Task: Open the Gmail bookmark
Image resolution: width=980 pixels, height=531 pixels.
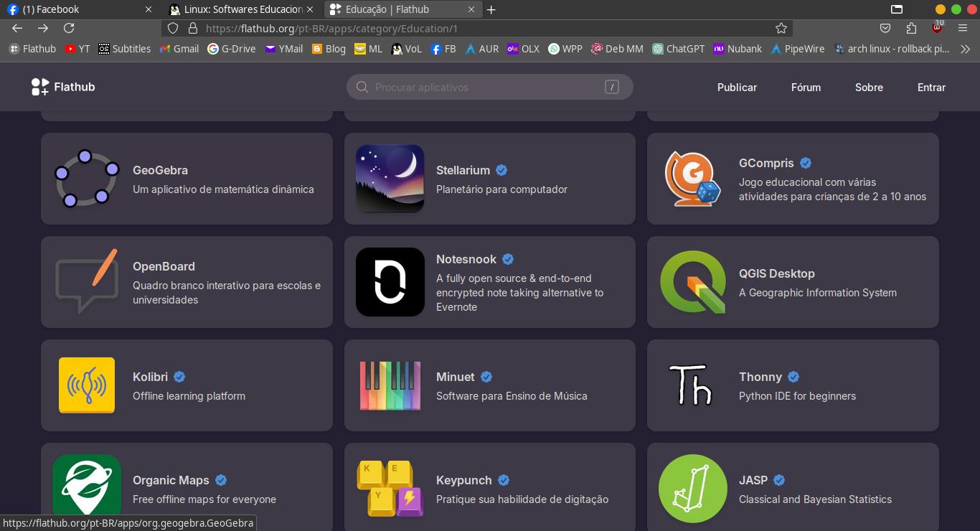Action: point(179,49)
